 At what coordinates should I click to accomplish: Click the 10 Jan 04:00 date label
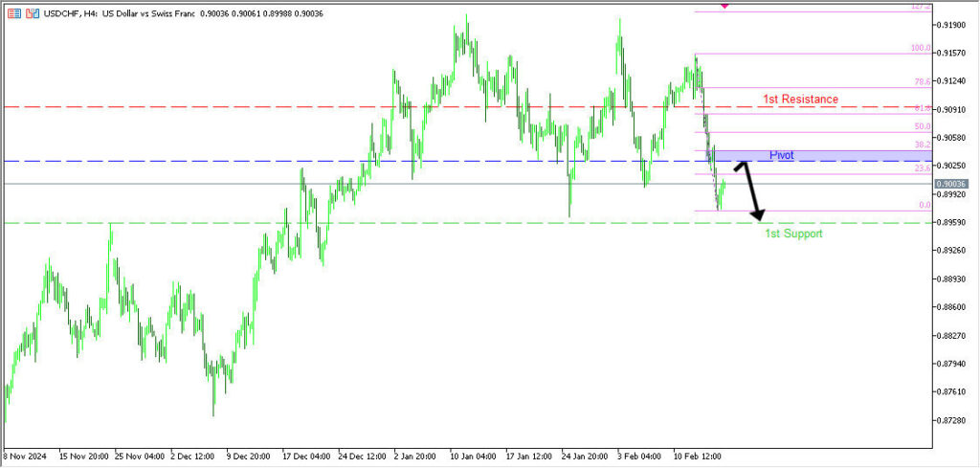tap(474, 456)
